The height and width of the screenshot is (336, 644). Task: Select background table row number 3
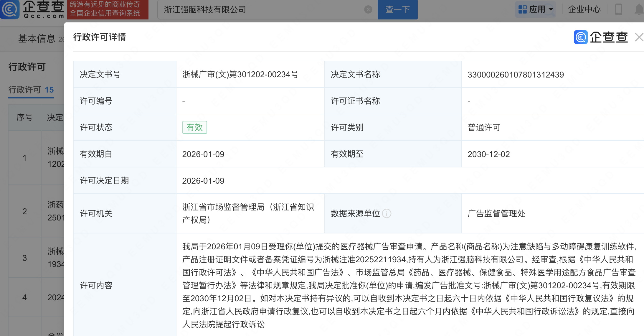(25, 258)
